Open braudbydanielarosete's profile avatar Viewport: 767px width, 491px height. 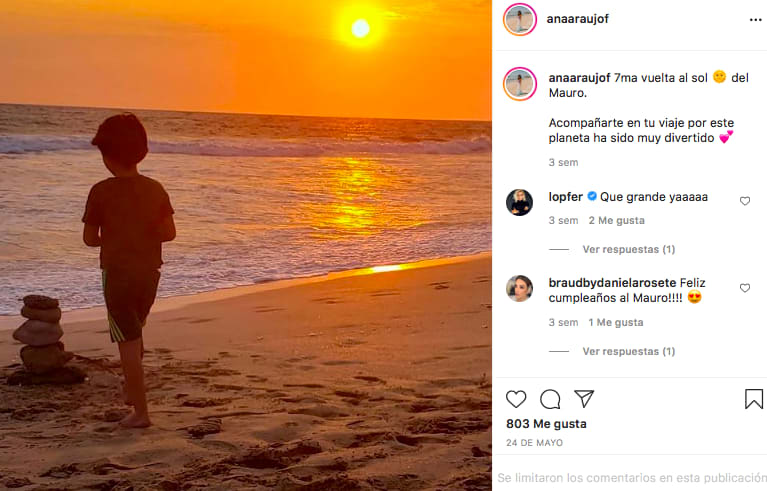pyautogui.click(x=520, y=289)
